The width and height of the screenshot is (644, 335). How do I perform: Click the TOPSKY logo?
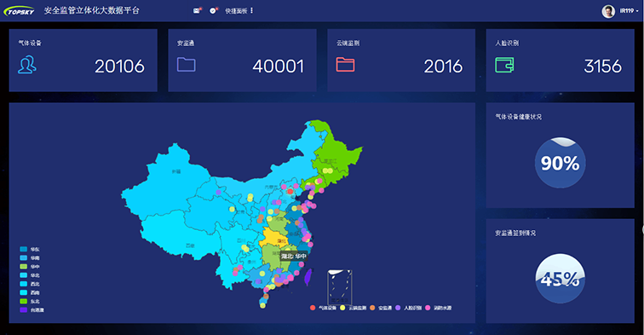pyautogui.click(x=20, y=11)
